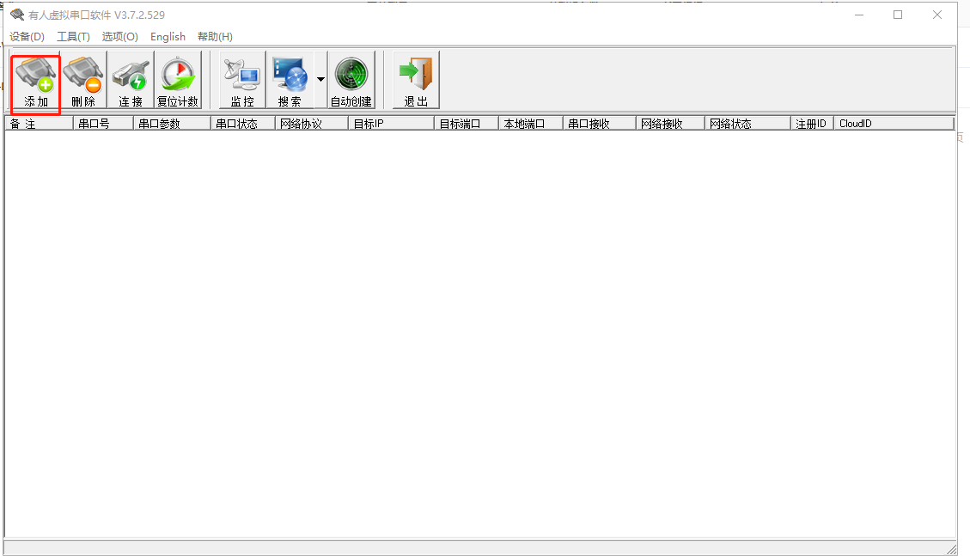970x560 pixels.
Task: Click the application icon in title bar
Action: 16,15
